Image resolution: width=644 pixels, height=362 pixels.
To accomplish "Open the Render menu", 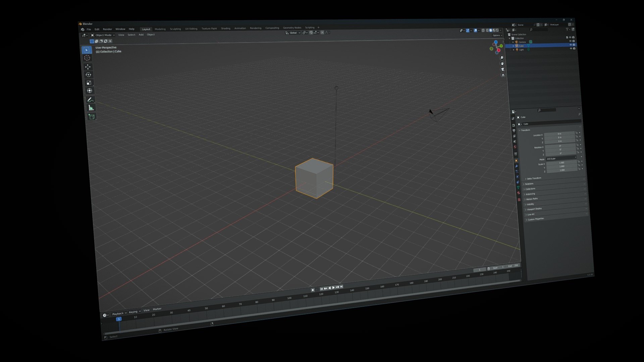I will point(107,29).
